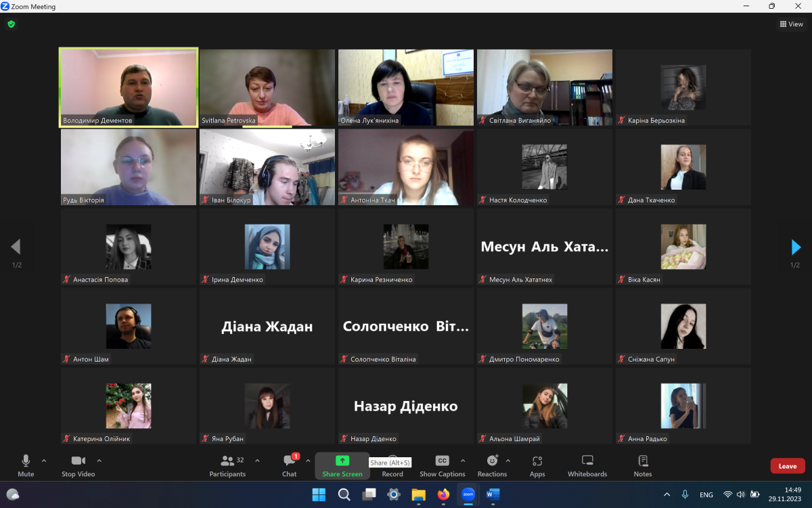
Task: Open the Windows Start menu
Action: tap(319, 494)
